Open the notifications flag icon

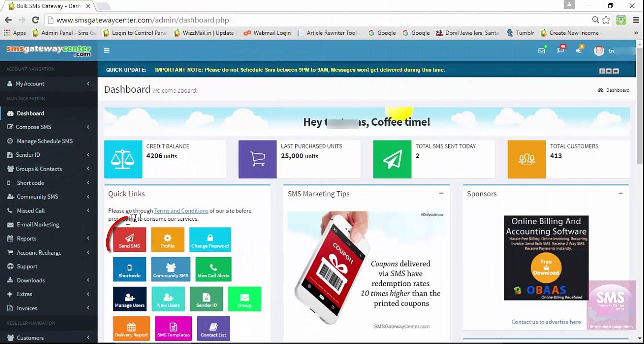tap(560, 51)
